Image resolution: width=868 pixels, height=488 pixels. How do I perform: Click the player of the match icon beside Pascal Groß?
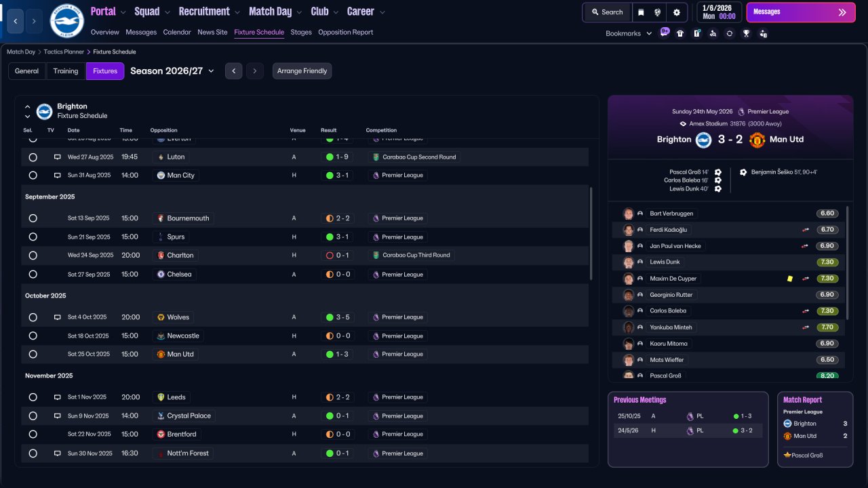coord(787,455)
